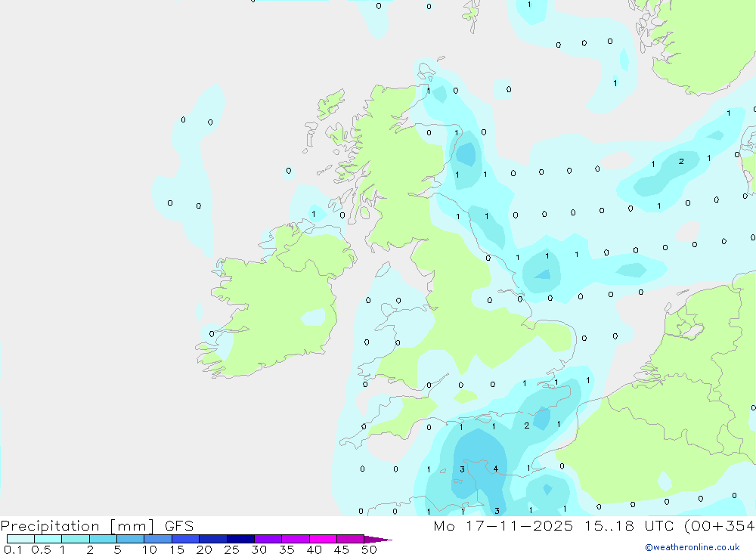Click the legend's over-50 arrow tip

[x=378, y=539]
